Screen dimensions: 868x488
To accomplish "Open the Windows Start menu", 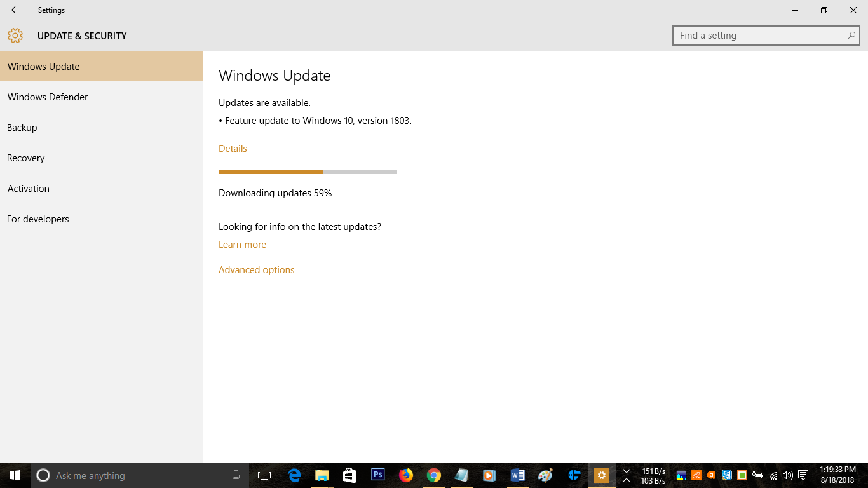I will coord(15,475).
